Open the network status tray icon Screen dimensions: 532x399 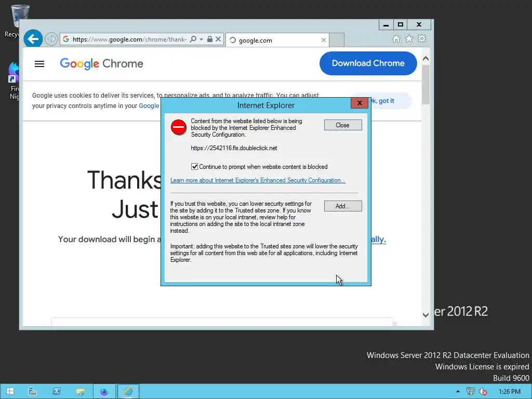pyautogui.click(x=470, y=391)
